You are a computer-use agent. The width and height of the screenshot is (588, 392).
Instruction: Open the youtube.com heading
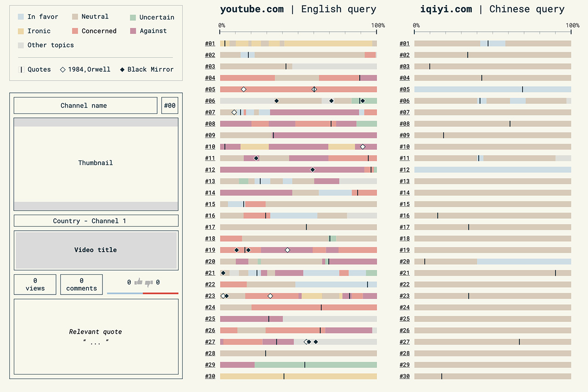(252, 9)
